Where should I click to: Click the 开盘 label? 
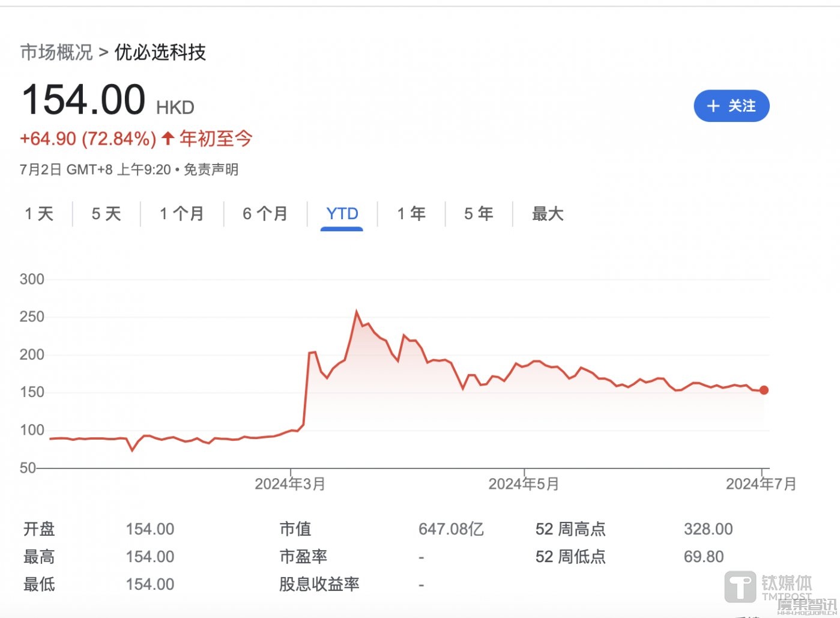(39, 529)
